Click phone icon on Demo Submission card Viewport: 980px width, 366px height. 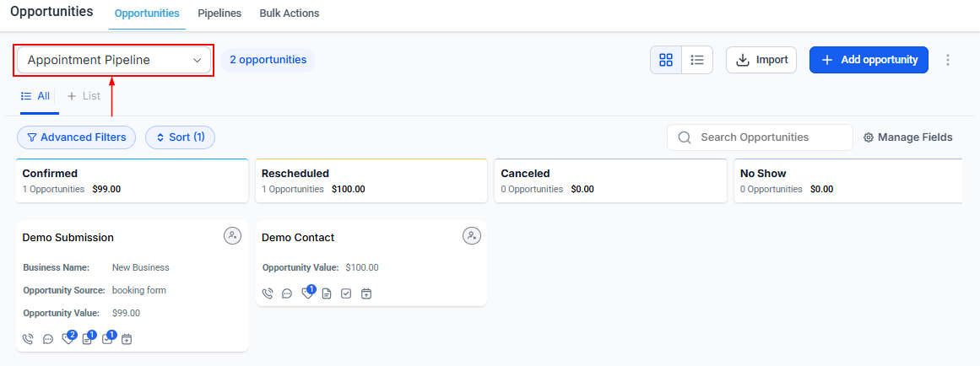pos(28,339)
